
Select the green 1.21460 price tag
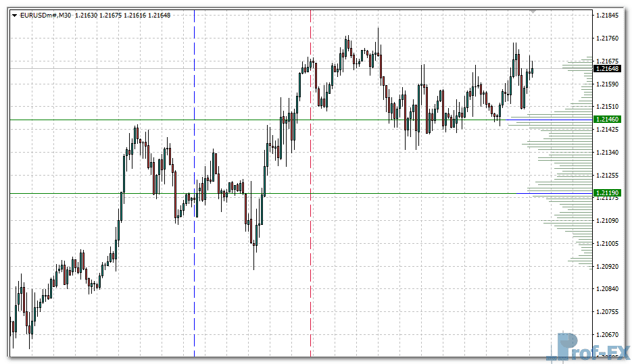point(608,120)
